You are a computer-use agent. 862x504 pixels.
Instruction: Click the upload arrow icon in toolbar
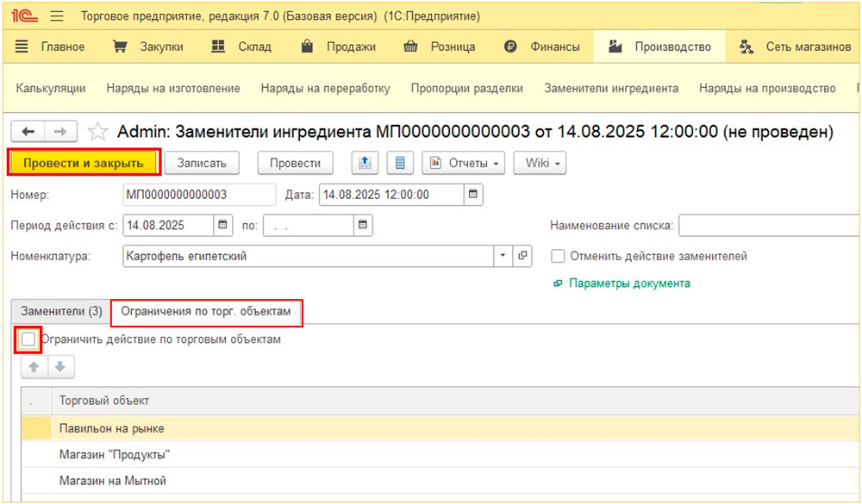(x=365, y=163)
